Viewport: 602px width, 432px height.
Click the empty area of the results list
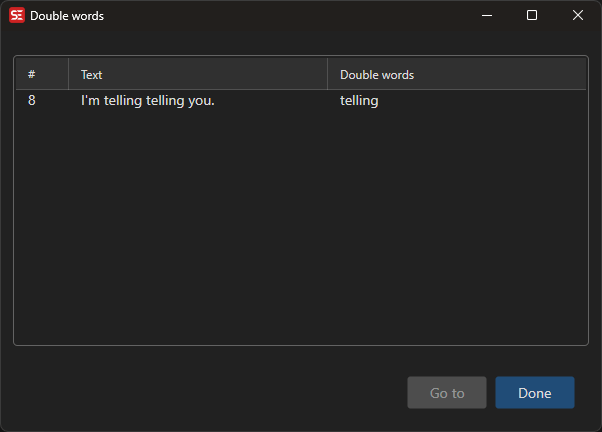(x=300, y=230)
